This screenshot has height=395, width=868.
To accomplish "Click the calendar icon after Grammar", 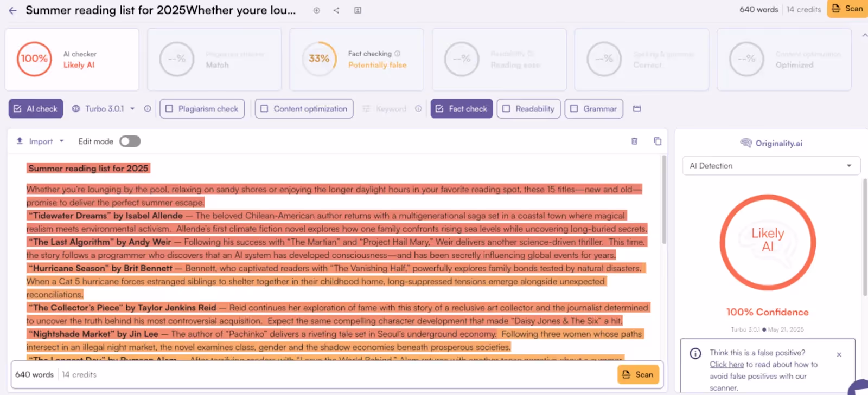I will click(637, 108).
